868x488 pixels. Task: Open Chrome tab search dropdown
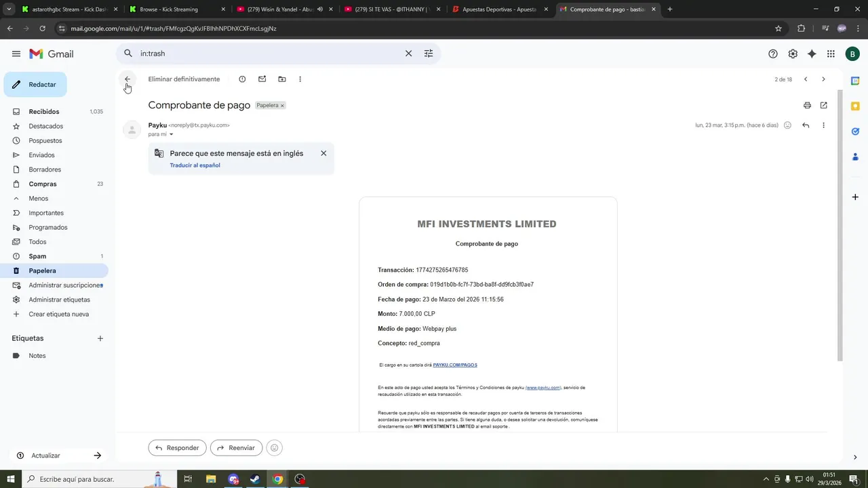[9, 9]
